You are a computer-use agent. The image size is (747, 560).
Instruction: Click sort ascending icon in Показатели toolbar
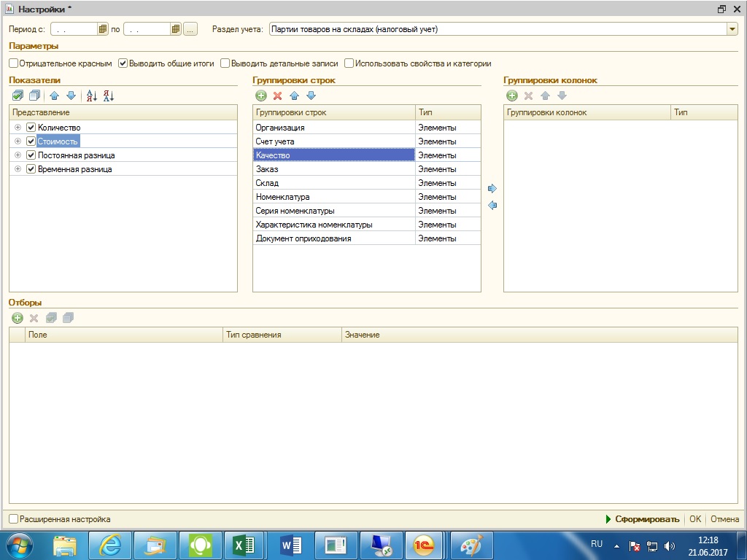point(91,96)
